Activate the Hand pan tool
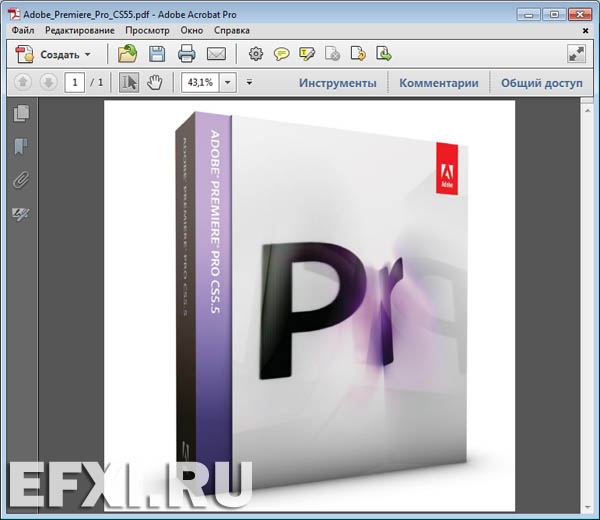This screenshot has width=600, height=520. (x=155, y=82)
